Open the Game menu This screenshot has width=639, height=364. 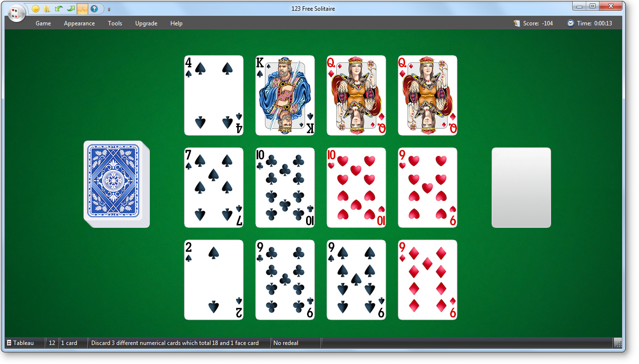pos(43,23)
